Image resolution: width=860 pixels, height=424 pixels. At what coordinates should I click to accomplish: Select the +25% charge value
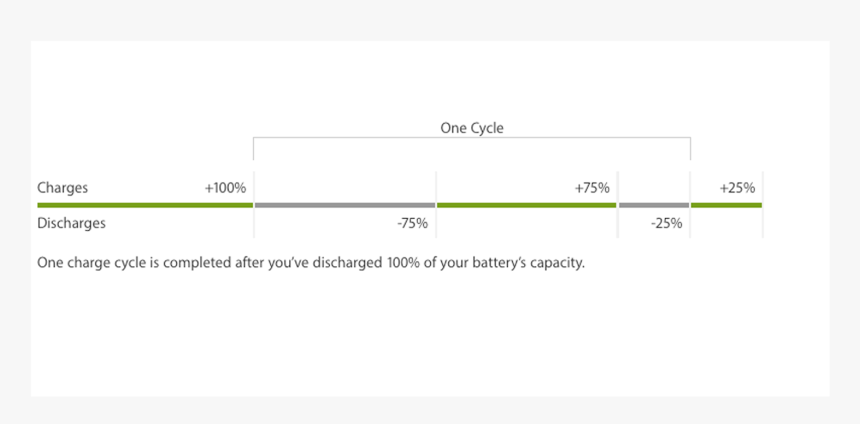point(737,188)
